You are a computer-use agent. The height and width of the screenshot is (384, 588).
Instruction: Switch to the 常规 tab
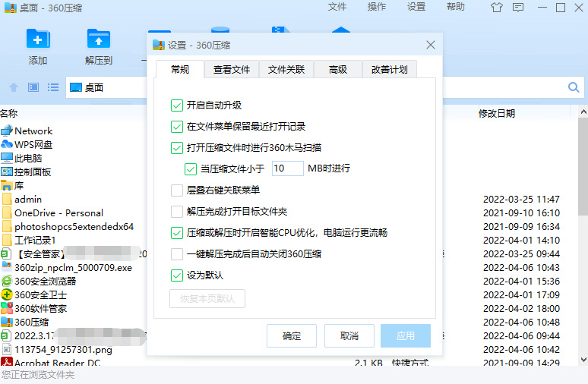(180, 69)
